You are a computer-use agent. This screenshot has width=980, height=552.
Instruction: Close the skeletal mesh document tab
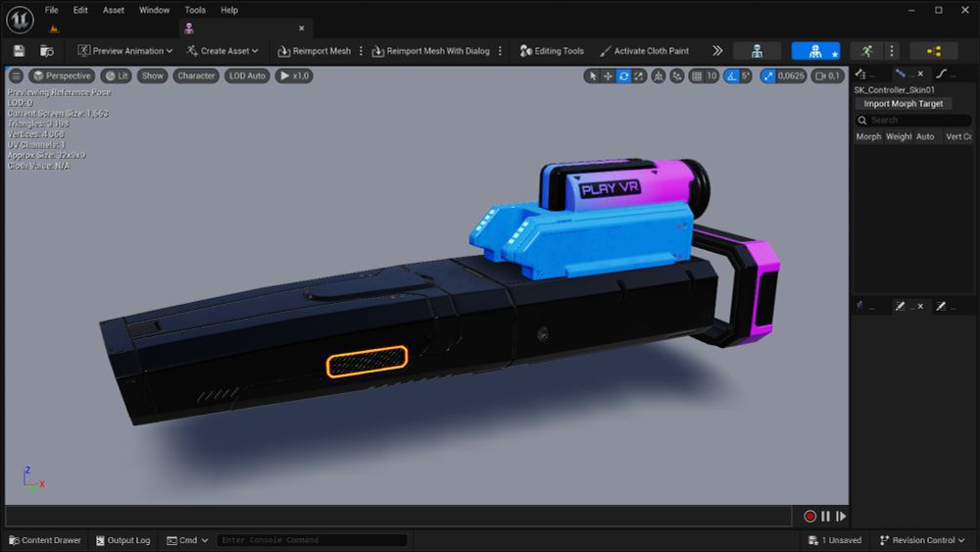301,28
